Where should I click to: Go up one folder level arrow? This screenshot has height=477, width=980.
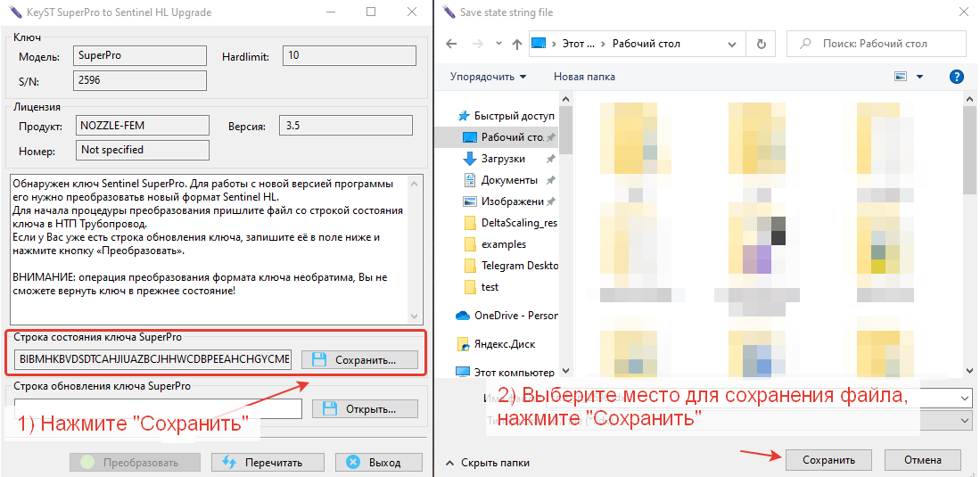tap(517, 44)
